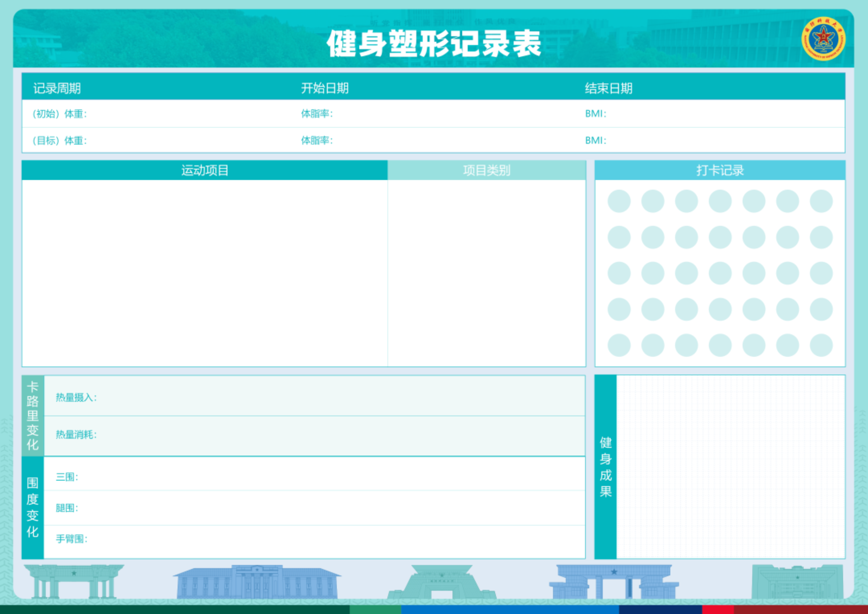This screenshot has height=614, width=868.
Task: Click the 热量摄入 row label
Action: [x=76, y=397]
